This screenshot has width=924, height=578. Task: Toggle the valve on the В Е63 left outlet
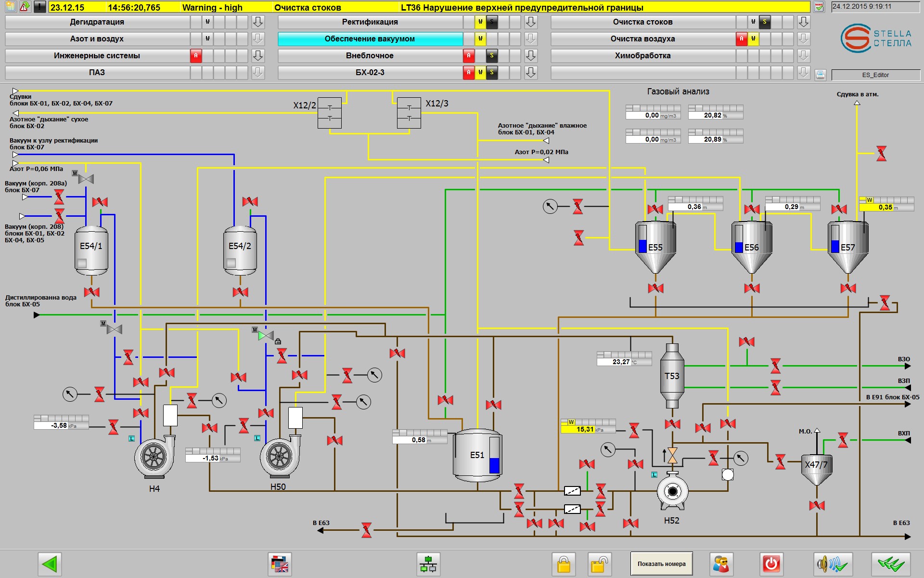click(x=366, y=530)
